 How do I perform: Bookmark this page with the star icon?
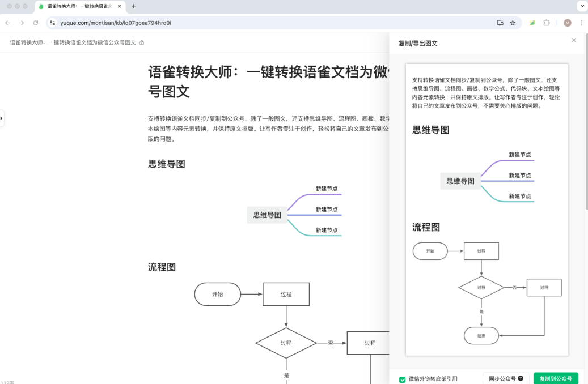coord(513,23)
